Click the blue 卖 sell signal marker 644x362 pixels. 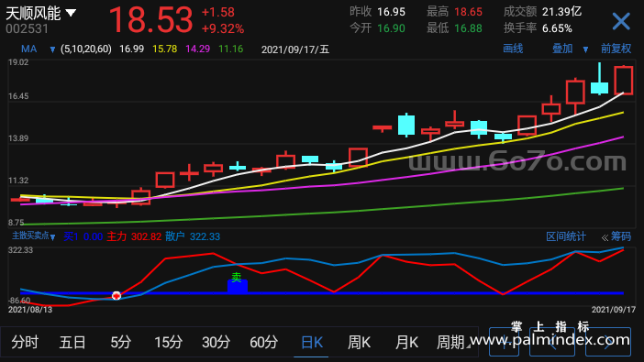click(x=237, y=283)
